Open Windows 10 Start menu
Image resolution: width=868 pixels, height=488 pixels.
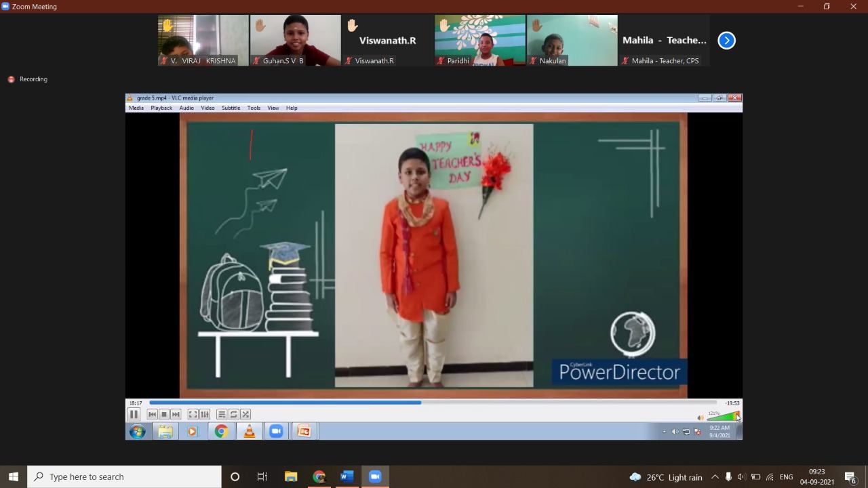[x=14, y=476]
